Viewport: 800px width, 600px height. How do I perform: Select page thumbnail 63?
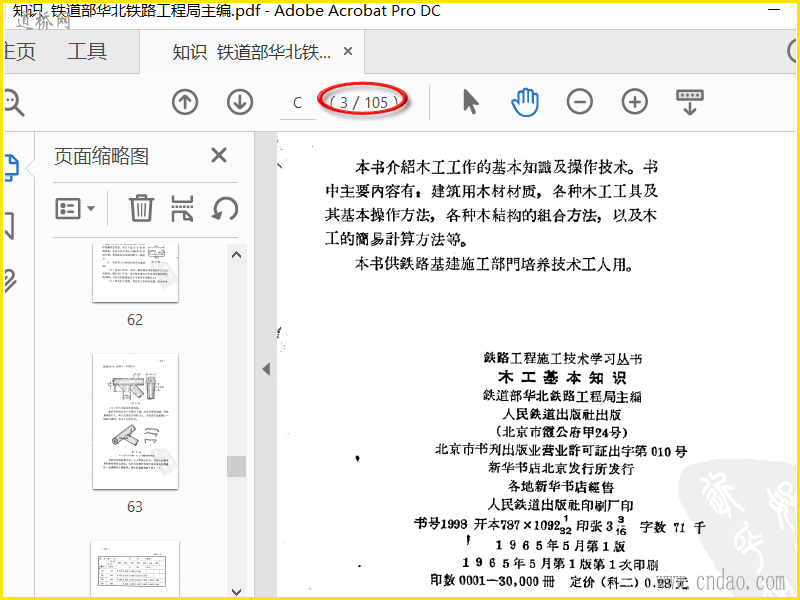pos(135,421)
